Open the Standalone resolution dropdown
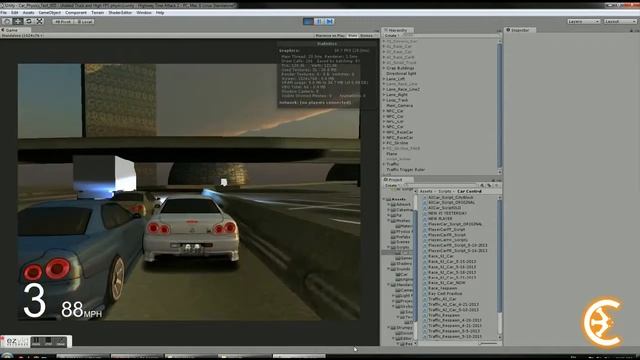 pos(22,36)
